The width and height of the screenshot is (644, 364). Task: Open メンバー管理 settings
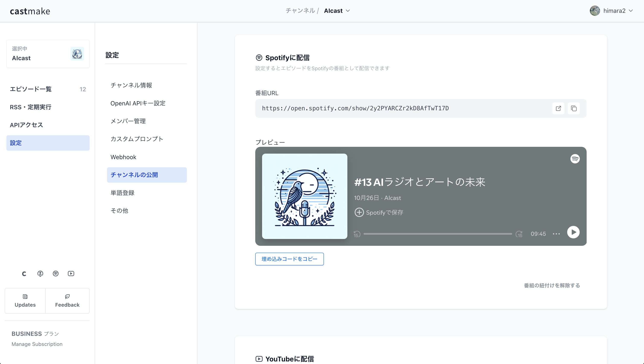coord(147,121)
